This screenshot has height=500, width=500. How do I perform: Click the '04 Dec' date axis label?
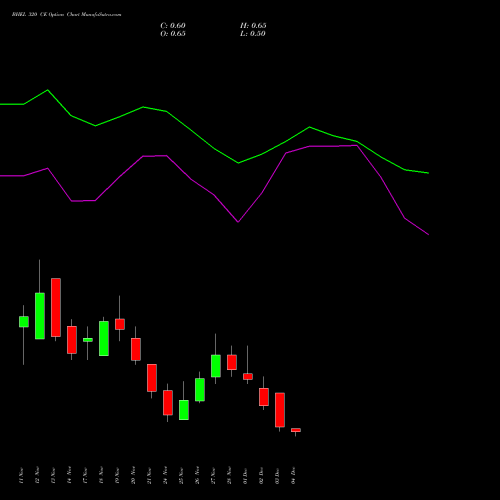pyautogui.click(x=293, y=476)
